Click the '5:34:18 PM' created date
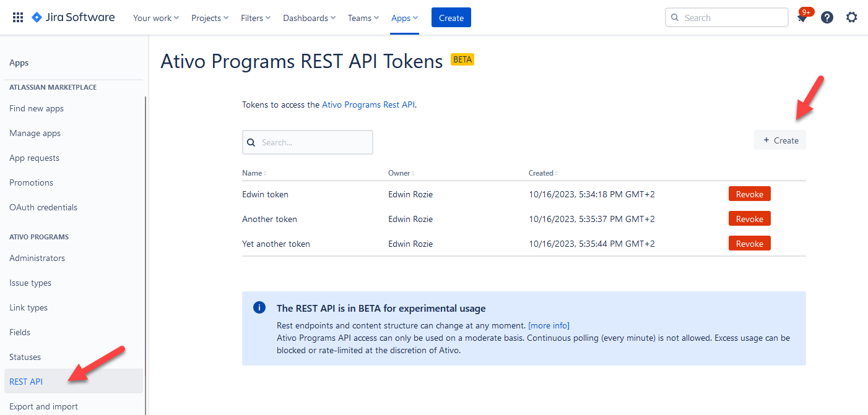This screenshot has height=415, width=868. [x=592, y=194]
